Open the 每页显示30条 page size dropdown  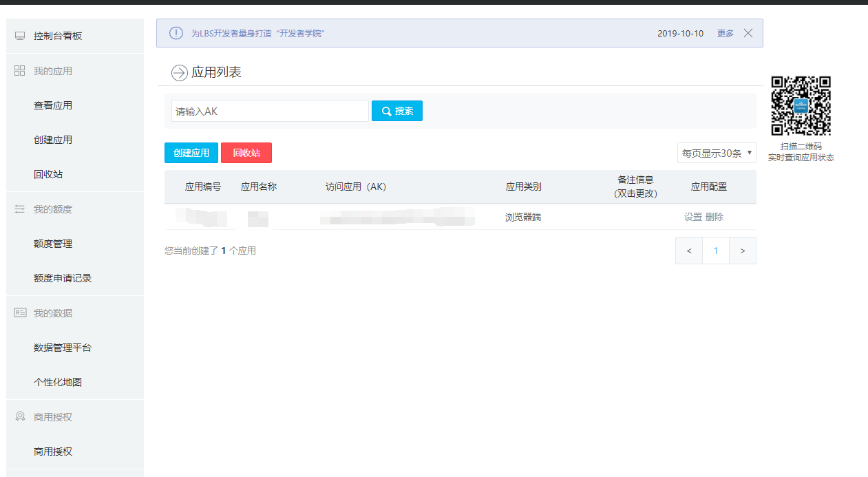pyautogui.click(x=716, y=153)
